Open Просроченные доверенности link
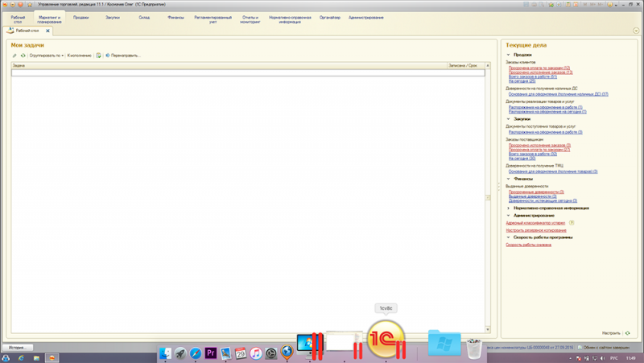This screenshot has height=363, width=644. click(536, 192)
